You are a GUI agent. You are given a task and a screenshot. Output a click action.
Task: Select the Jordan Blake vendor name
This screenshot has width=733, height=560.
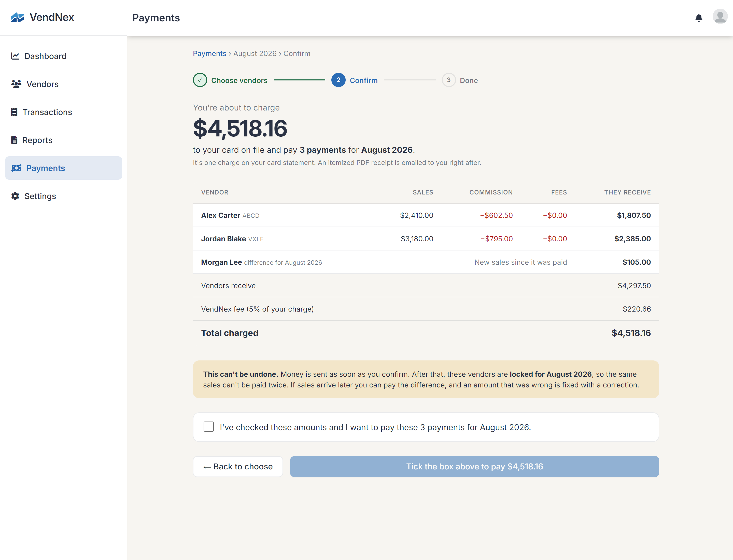(x=224, y=239)
